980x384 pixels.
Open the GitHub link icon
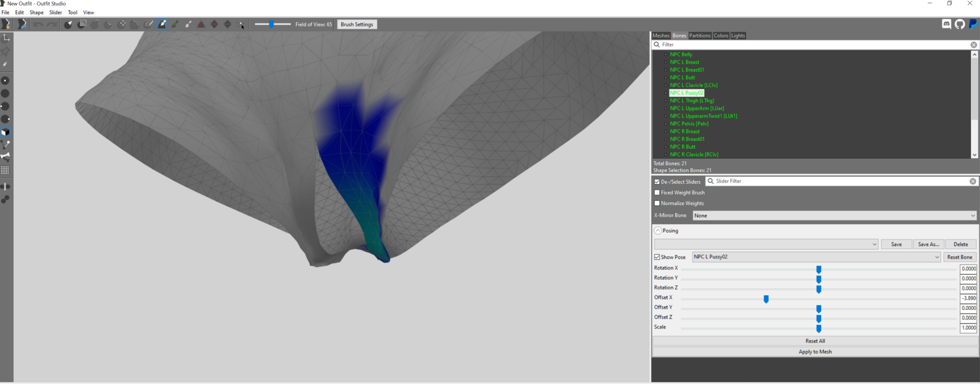960,24
